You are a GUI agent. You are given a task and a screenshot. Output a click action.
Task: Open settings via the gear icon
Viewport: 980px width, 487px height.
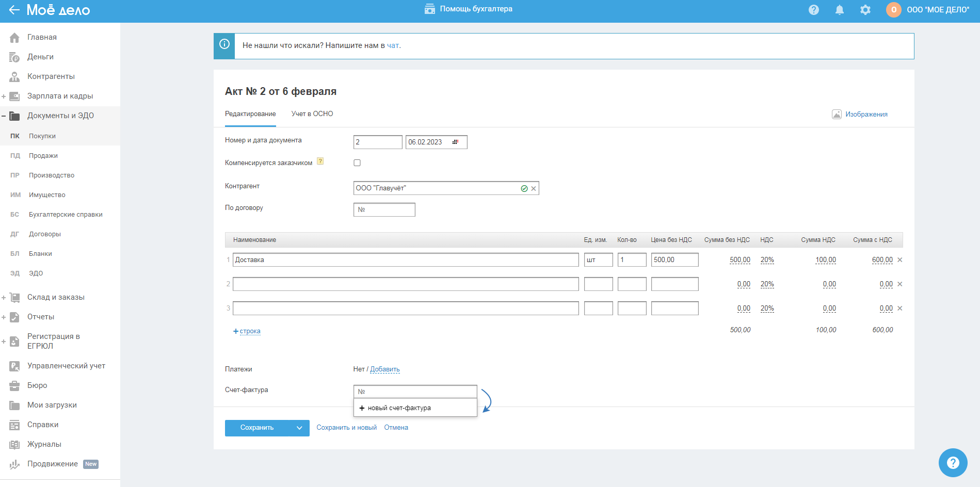tap(865, 10)
